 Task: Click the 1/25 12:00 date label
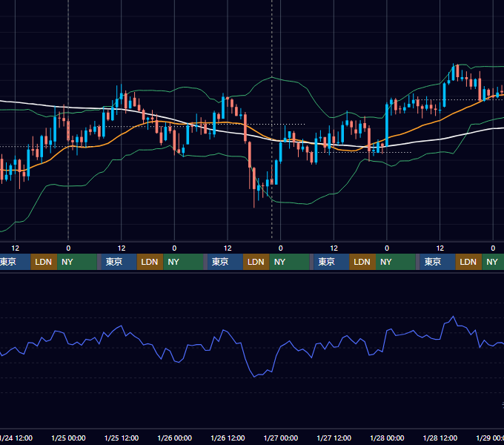click(x=122, y=438)
